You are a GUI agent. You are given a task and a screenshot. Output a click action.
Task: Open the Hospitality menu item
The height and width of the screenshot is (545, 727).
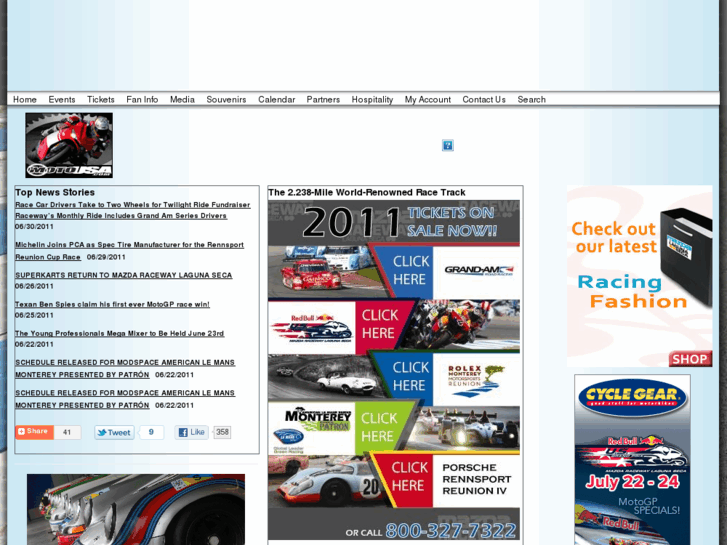tap(372, 99)
